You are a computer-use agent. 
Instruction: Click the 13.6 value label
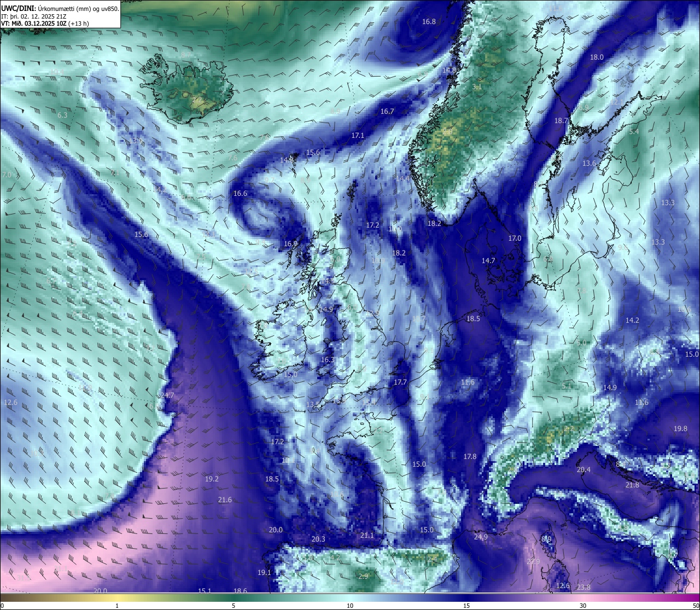589,164
